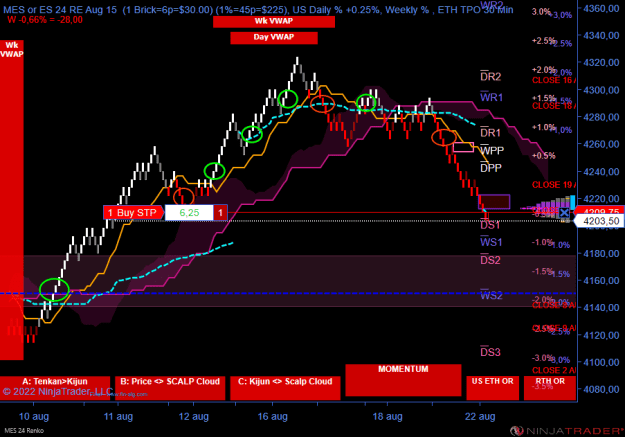Screen dimensions: 625x437
Task: Toggle the US ETH OR button
Action: click(x=493, y=388)
